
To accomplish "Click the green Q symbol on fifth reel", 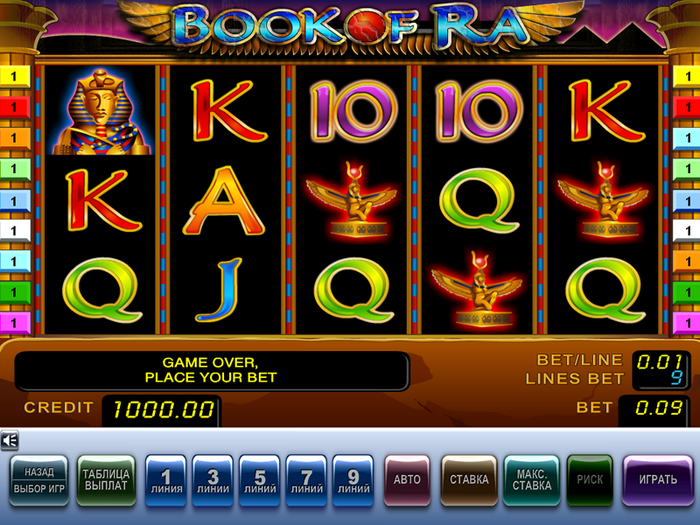I will click(x=606, y=289).
